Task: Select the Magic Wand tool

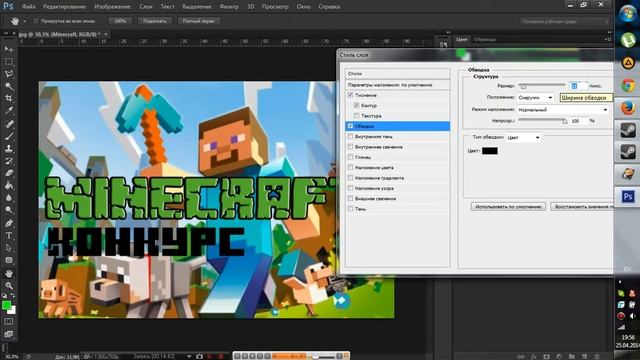Action: point(9,86)
